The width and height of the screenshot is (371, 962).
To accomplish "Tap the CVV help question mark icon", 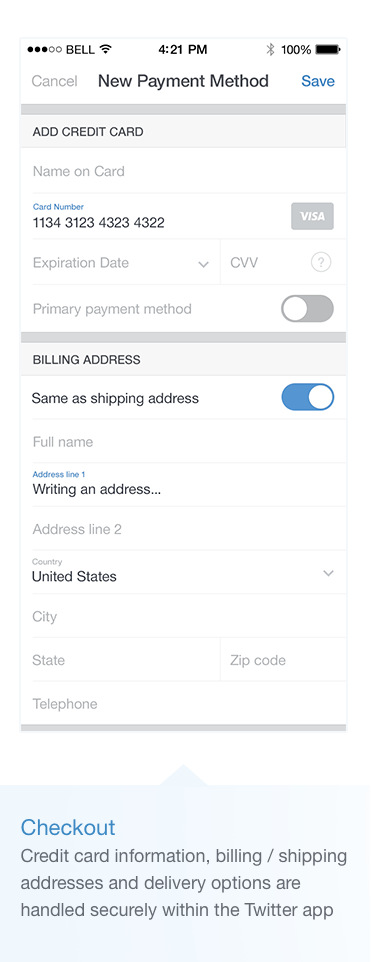I will (x=321, y=263).
